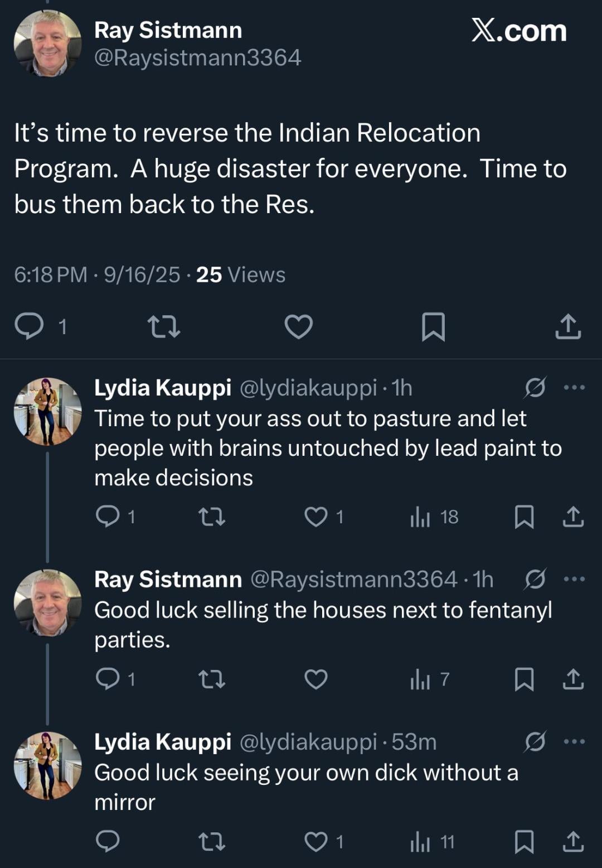Screen dimensions: 602x868
Task: Share the main Ray Sistmann post
Action: click(x=568, y=327)
